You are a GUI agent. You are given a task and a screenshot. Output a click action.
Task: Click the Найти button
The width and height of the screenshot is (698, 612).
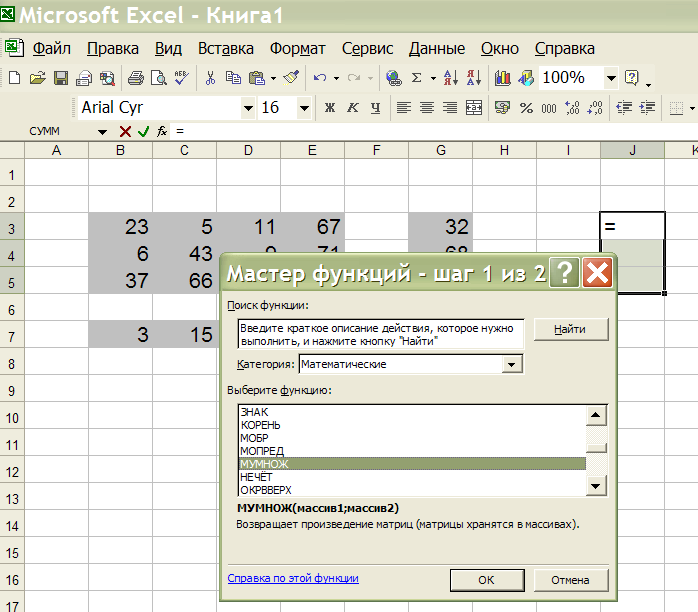click(x=571, y=329)
